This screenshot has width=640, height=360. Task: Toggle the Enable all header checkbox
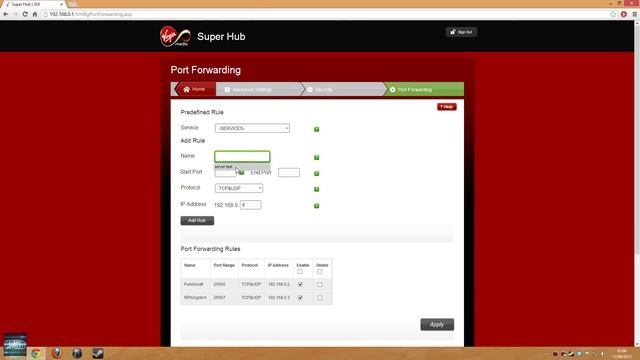[x=300, y=271]
